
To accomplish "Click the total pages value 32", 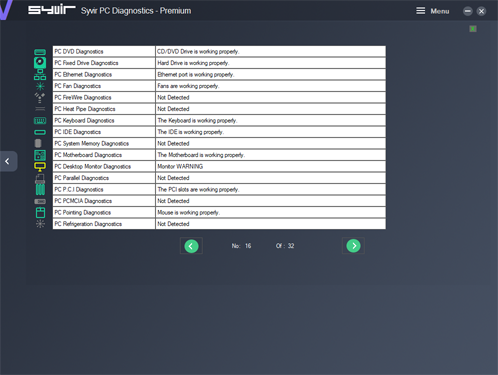I will (291, 246).
